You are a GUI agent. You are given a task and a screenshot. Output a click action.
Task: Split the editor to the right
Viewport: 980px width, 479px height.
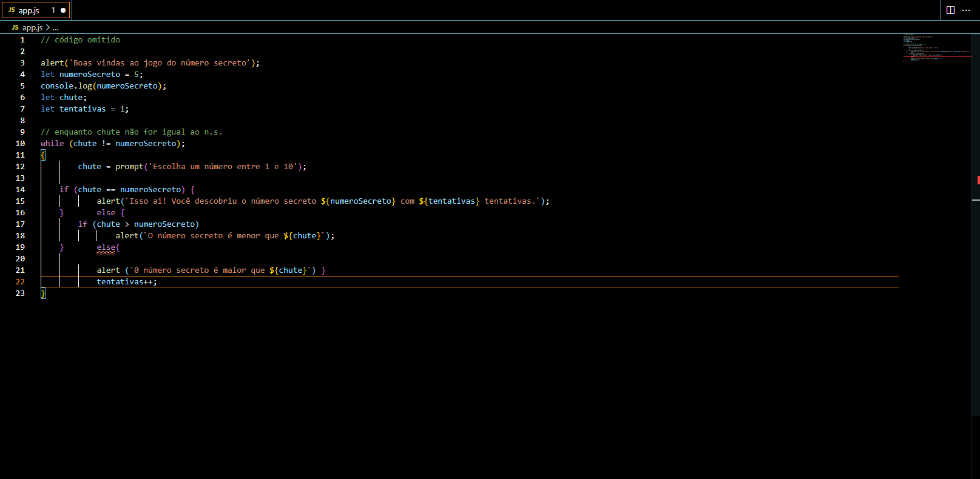coord(950,10)
